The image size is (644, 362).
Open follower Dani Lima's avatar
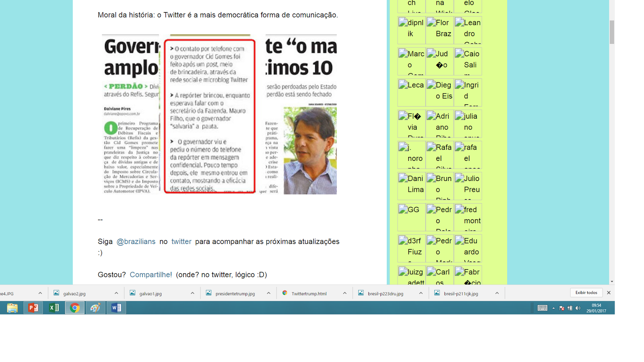[411, 186]
